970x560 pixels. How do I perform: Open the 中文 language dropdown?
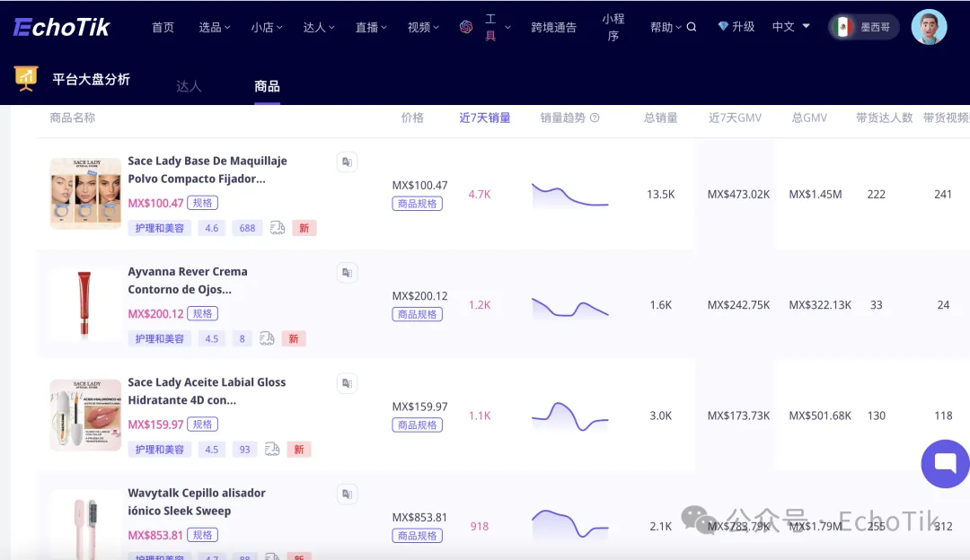pyautogui.click(x=790, y=27)
